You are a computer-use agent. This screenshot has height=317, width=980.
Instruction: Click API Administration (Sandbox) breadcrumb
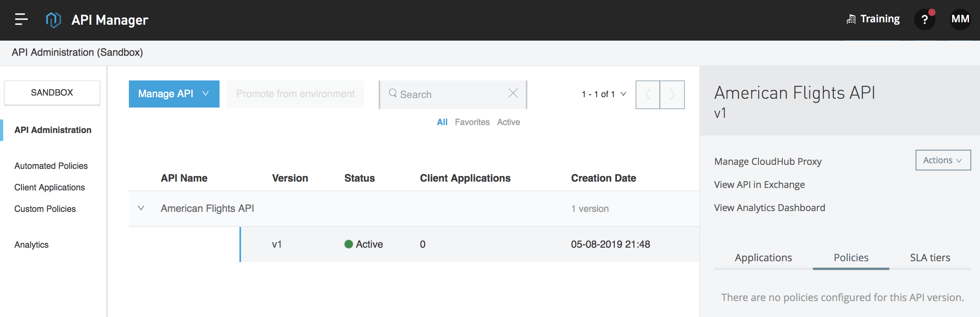77,52
